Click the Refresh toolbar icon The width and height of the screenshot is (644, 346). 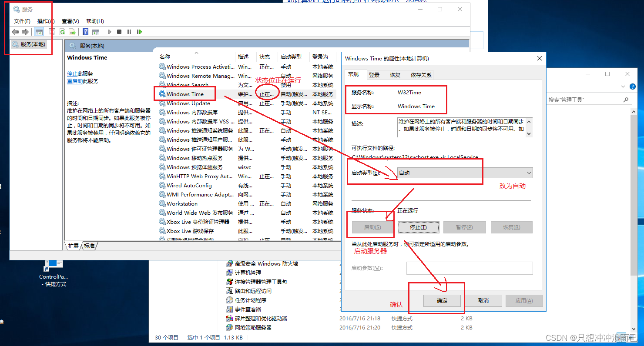click(x=62, y=32)
